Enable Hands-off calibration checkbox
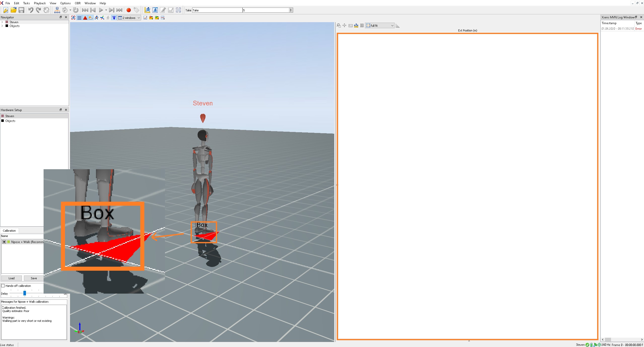Screen dimensions: 644x347 coord(3,286)
